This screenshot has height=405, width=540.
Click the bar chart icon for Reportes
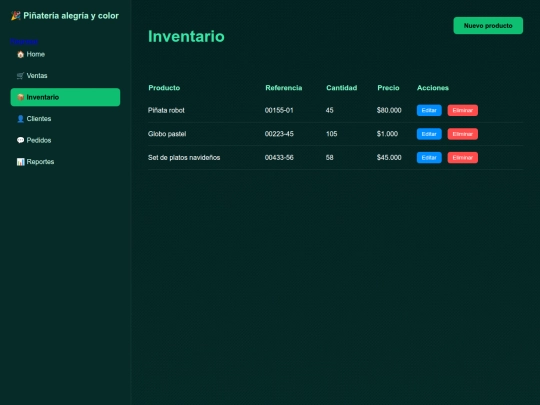coord(20,162)
